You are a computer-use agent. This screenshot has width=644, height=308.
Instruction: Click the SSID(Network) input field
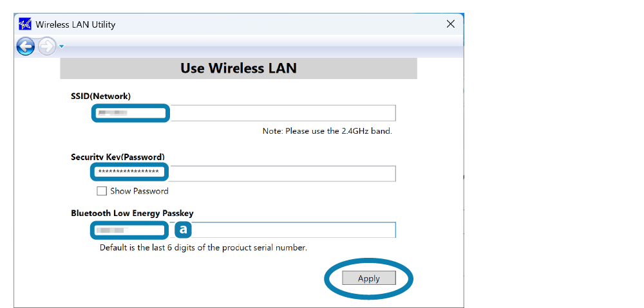click(x=283, y=113)
